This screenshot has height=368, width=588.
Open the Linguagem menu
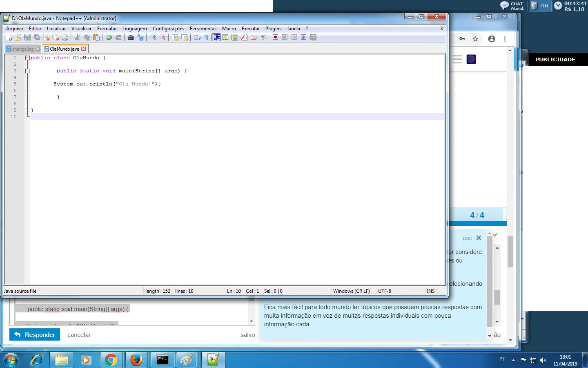pos(135,29)
